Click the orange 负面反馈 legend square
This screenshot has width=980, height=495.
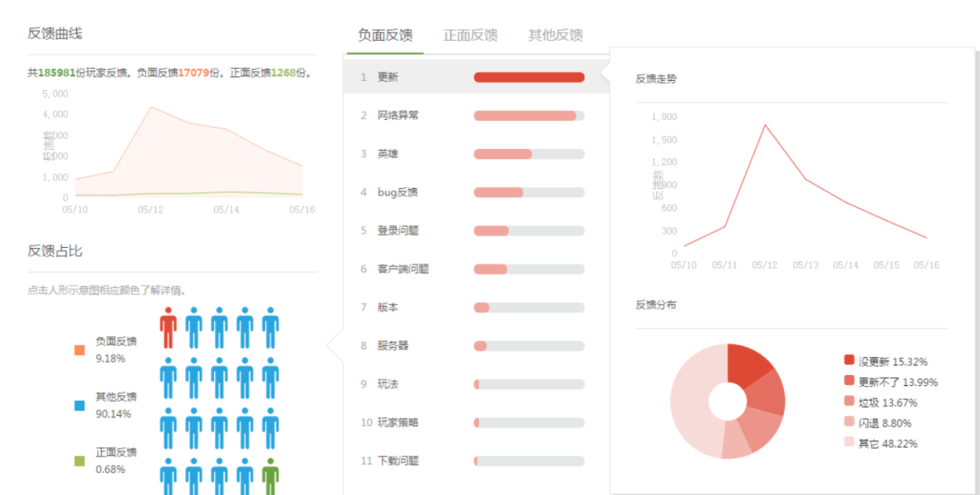click(79, 350)
